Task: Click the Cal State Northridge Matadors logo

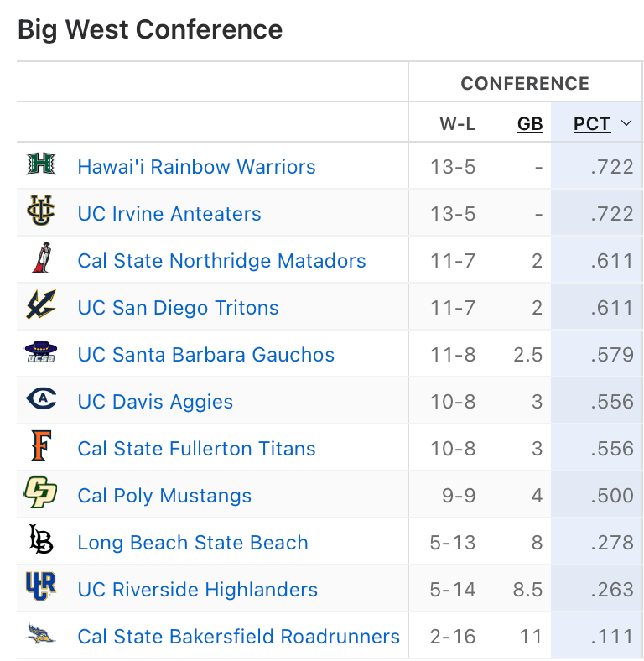Action: [40, 260]
